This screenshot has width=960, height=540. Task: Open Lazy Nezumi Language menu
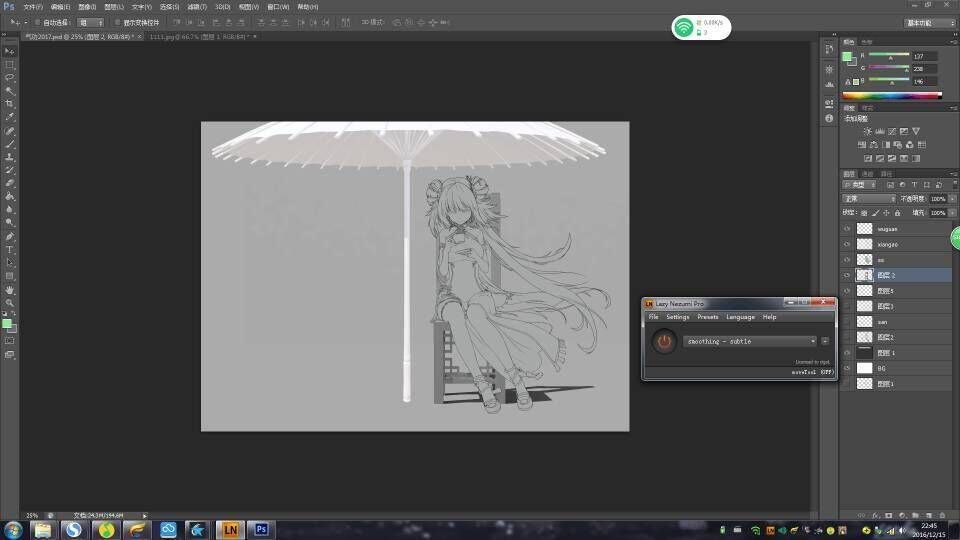(740, 317)
